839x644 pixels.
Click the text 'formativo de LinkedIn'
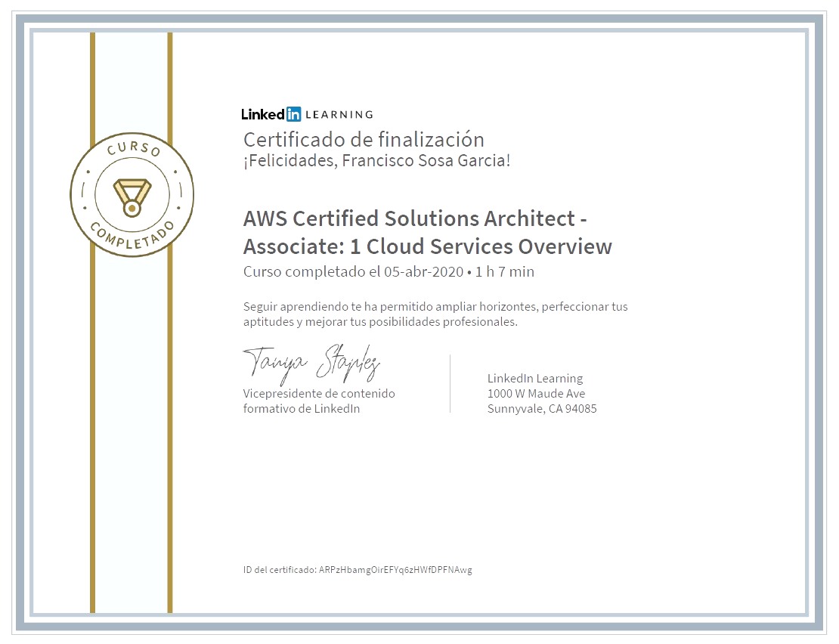coord(302,409)
